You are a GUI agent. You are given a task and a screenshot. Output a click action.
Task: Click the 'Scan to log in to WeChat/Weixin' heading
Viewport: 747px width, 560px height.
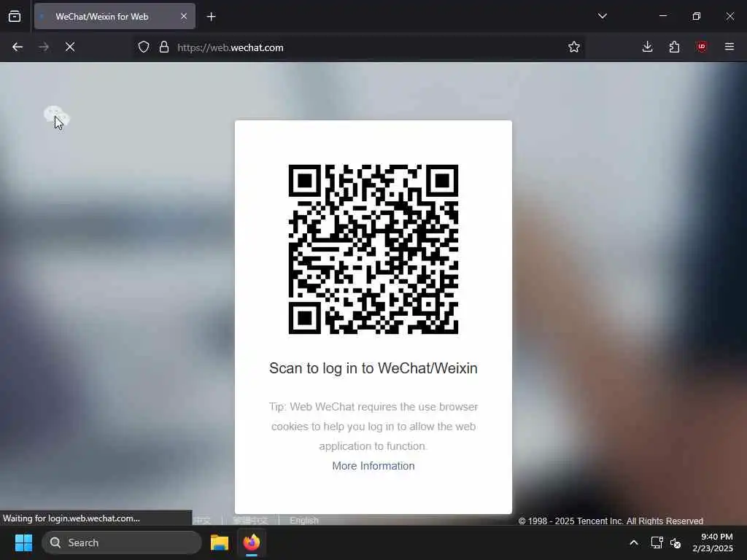click(x=373, y=368)
